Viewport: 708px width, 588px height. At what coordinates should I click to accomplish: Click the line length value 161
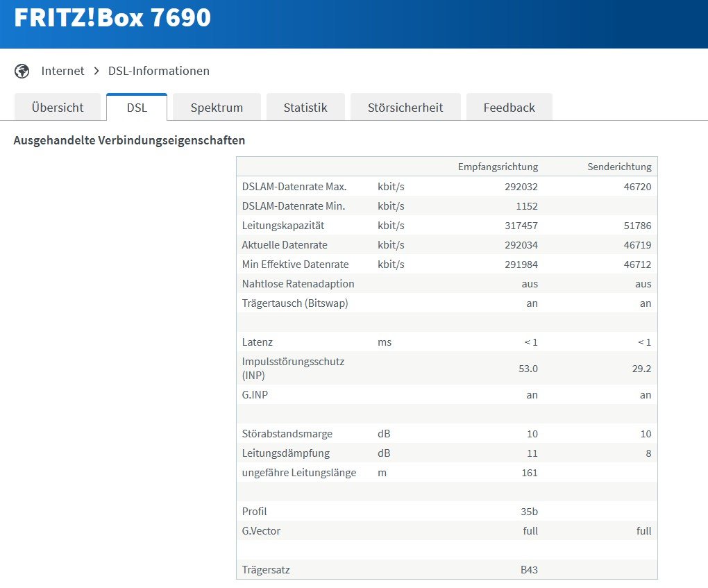coord(530,472)
